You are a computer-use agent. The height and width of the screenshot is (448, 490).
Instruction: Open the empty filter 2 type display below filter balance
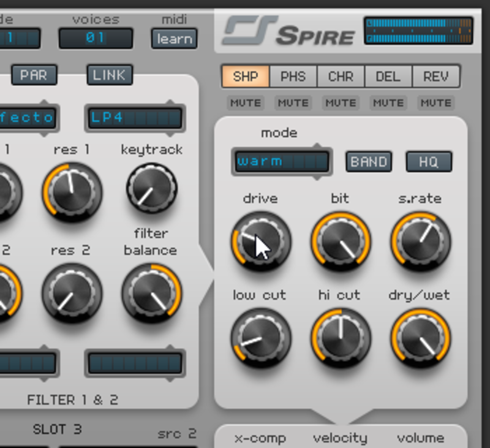pos(135,363)
